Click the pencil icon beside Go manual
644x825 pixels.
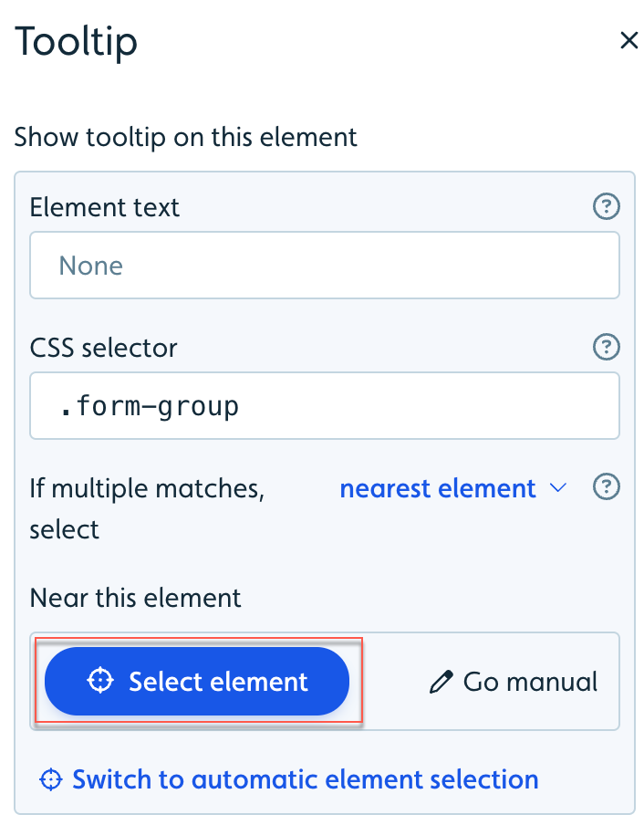coord(441,682)
